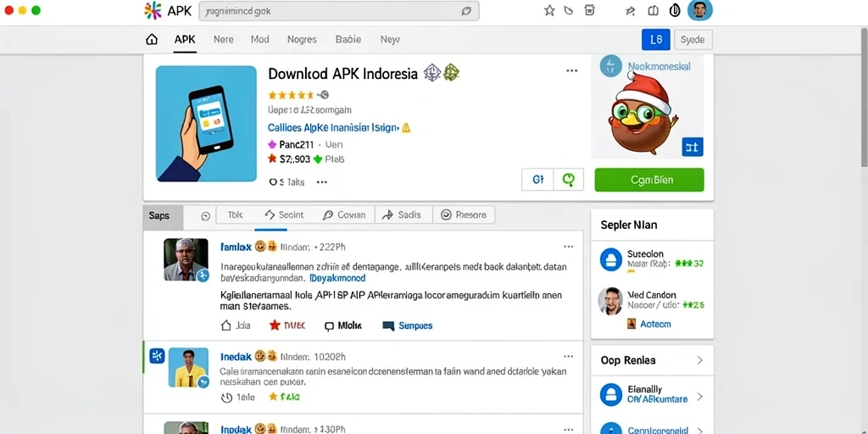The height and width of the screenshot is (434, 868).
Task: Open the Deyakmonod link in first post
Action: (337, 278)
